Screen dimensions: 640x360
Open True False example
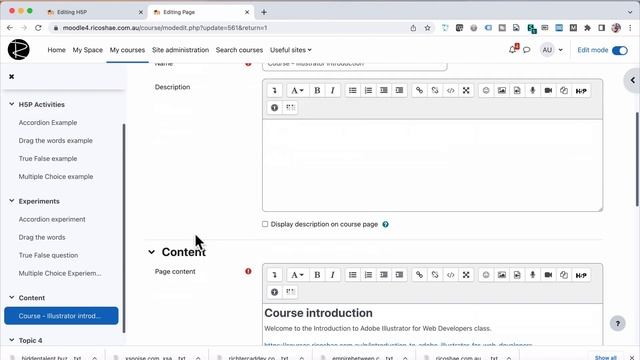tap(48, 158)
